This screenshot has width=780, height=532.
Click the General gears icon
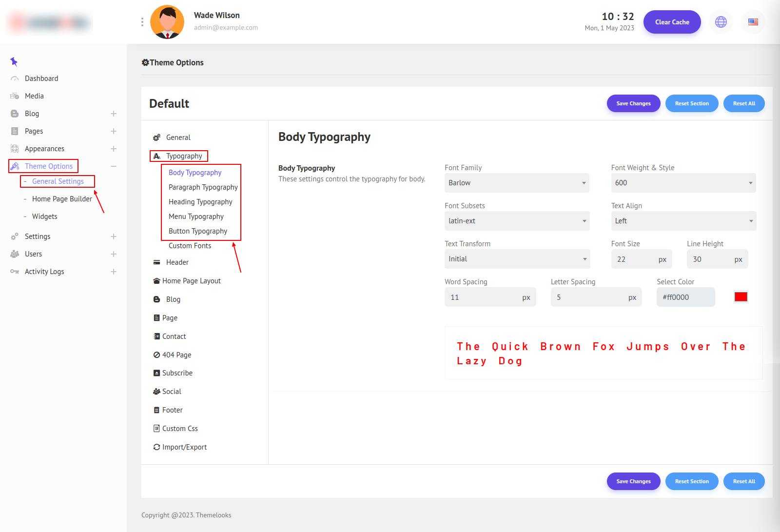click(156, 138)
